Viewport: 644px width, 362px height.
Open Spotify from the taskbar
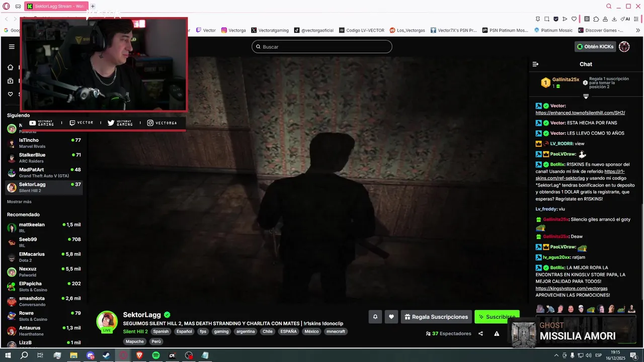tap(156, 355)
